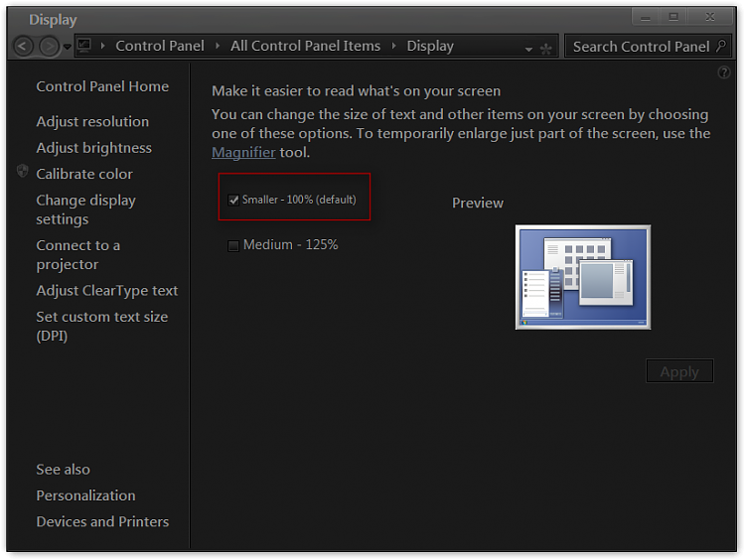
Task: Open the Magnifier tool link
Action: click(243, 153)
